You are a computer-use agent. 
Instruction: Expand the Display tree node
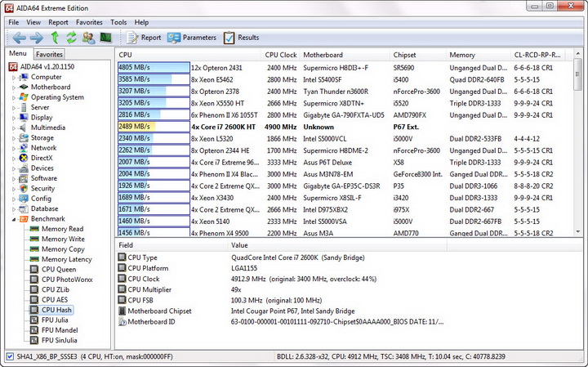pyautogui.click(x=14, y=118)
